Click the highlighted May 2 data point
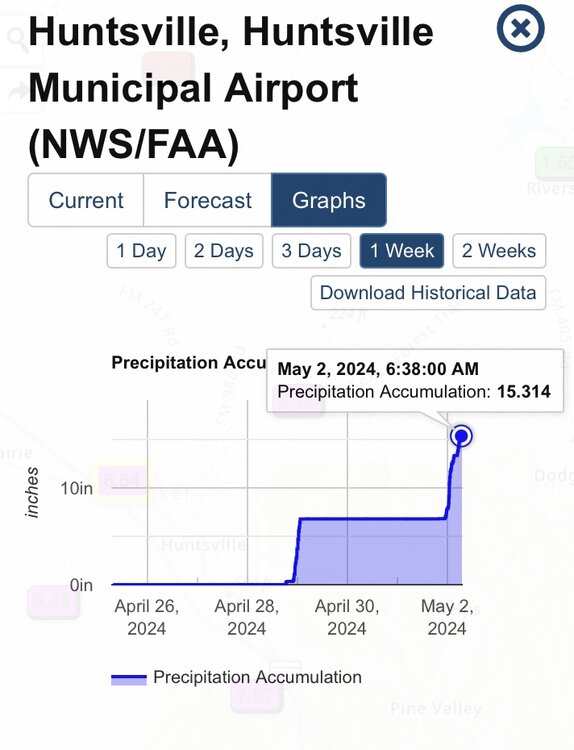This screenshot has height=750, width=574. coord(462,436)
